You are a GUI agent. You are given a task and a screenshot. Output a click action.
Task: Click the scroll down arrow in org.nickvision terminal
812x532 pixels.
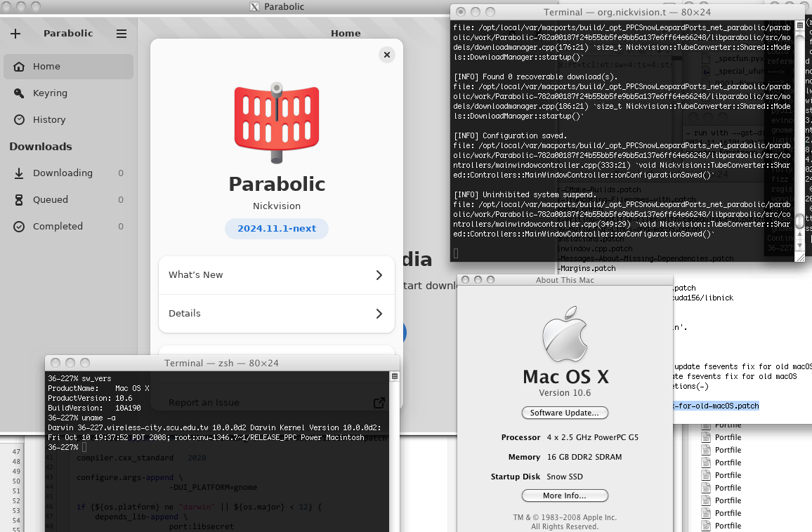point(800,245)
